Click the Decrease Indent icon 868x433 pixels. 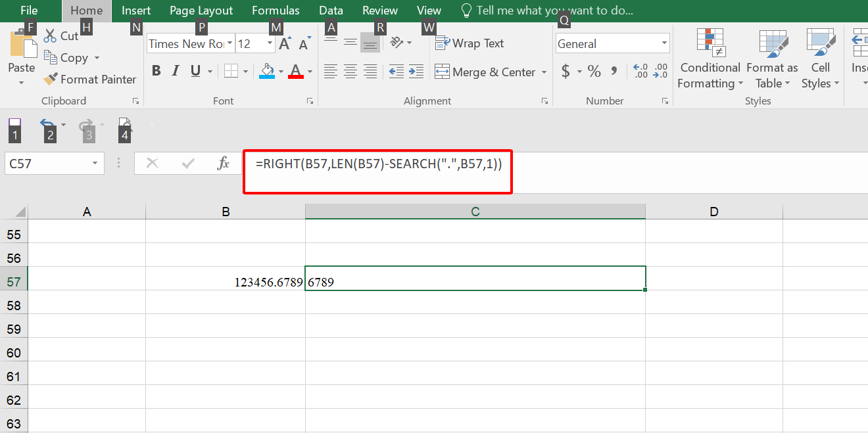tap(396, 72)
